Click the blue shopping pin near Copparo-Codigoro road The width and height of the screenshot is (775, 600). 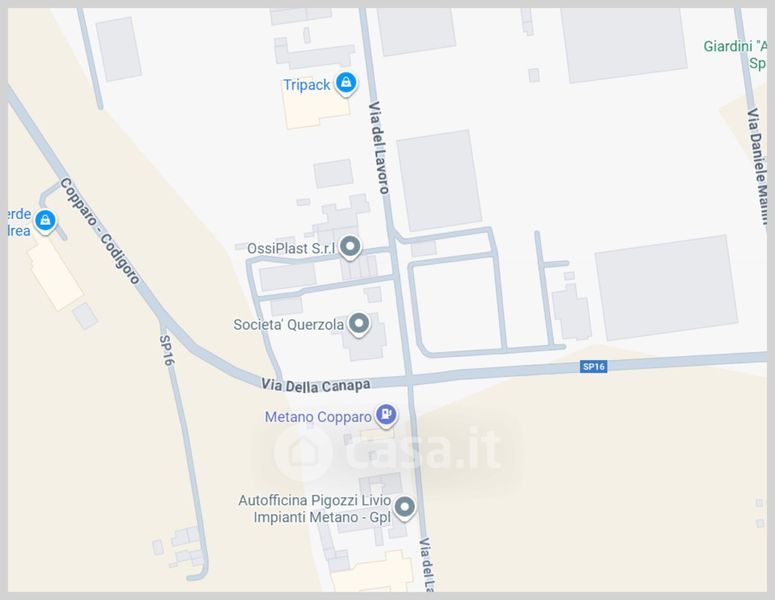(45, 220)
